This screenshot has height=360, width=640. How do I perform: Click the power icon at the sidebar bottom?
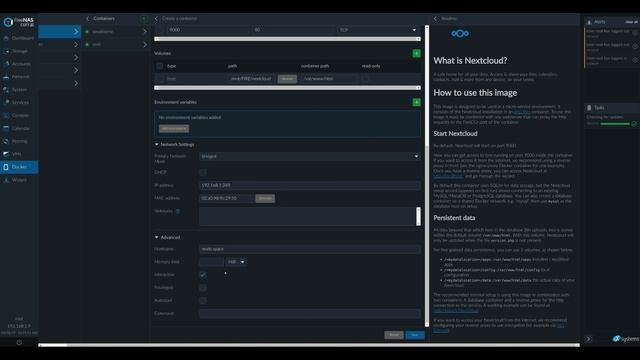(19, 342)
